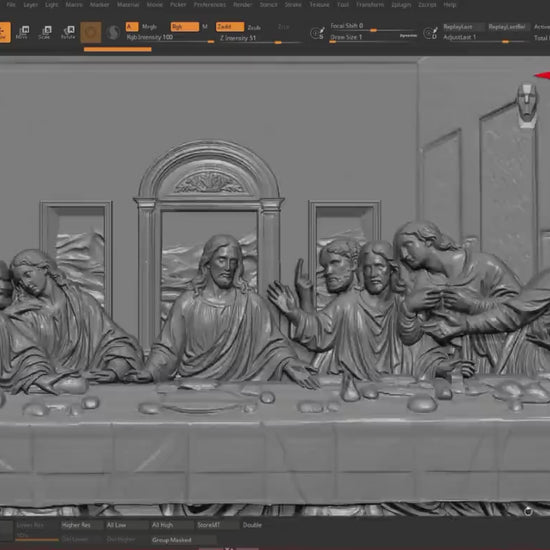Open the Texture menu
Screen dimensions: 550x550
[x=319, y=5]
